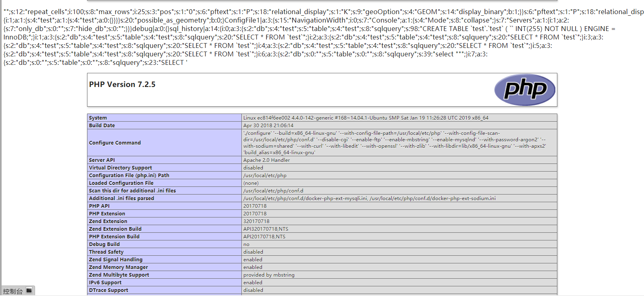Select Zend Multibyte Support label
Viewport: 644px width, 296px height.
pyautogui.click(x=119, y=275)
